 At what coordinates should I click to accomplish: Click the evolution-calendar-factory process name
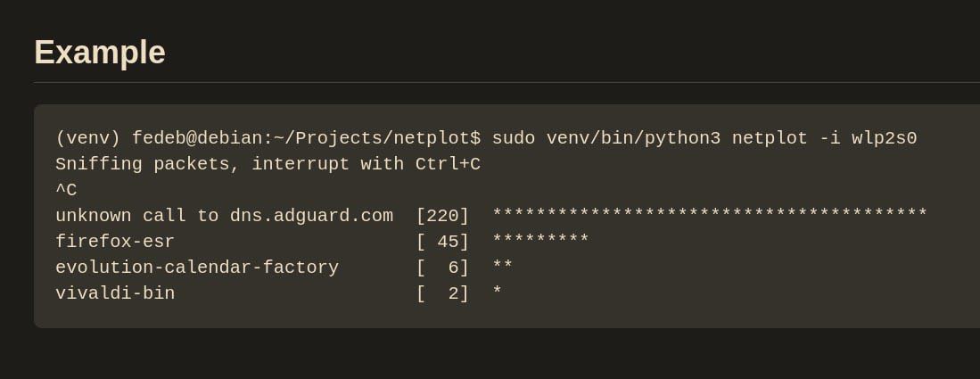(x=197, y=268)
